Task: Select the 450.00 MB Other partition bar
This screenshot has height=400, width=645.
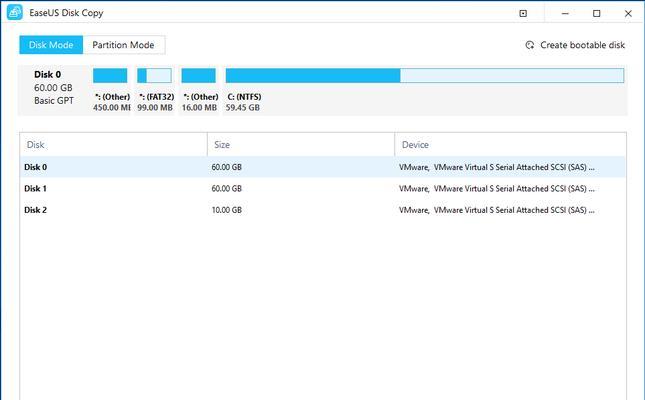Action: tap(110, 76)
